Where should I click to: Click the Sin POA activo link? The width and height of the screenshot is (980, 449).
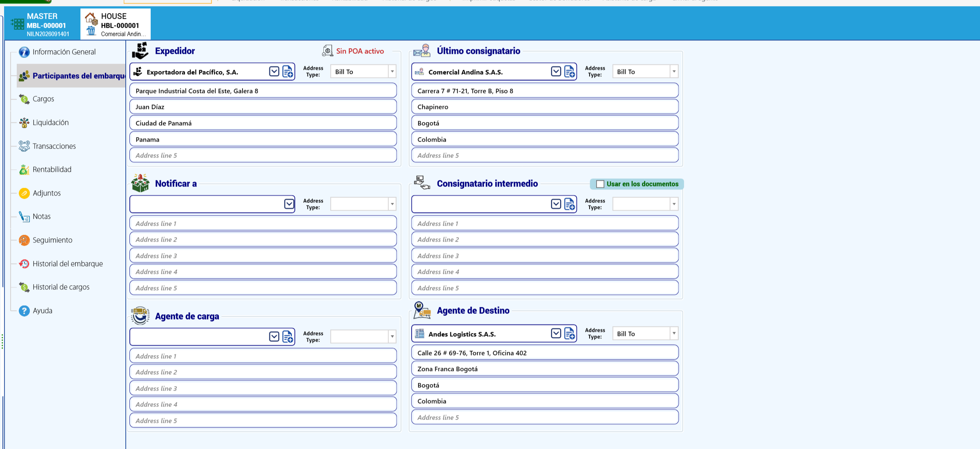(x=360, y=51)
